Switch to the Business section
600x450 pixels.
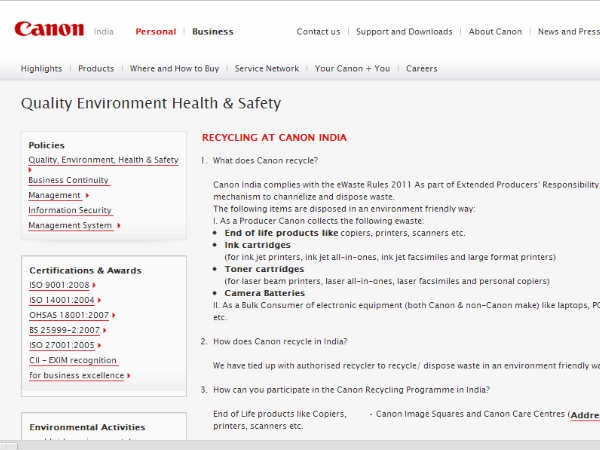click(x=213, y=32)
